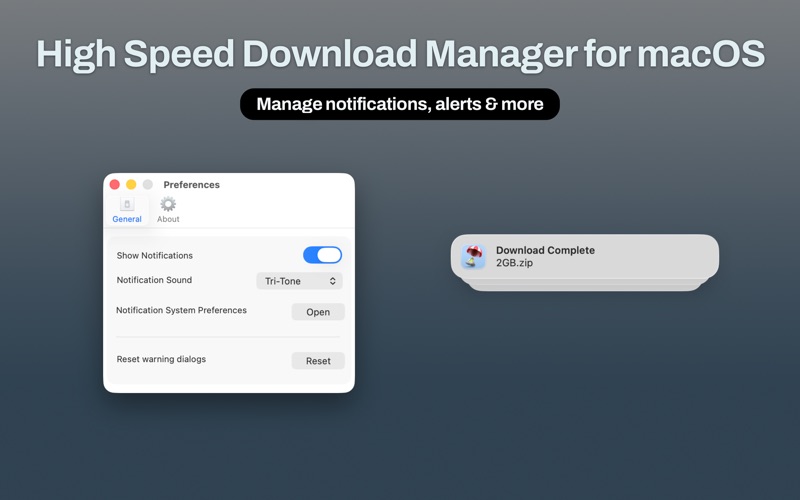Switch to the About tab

[x=168, y=210]
